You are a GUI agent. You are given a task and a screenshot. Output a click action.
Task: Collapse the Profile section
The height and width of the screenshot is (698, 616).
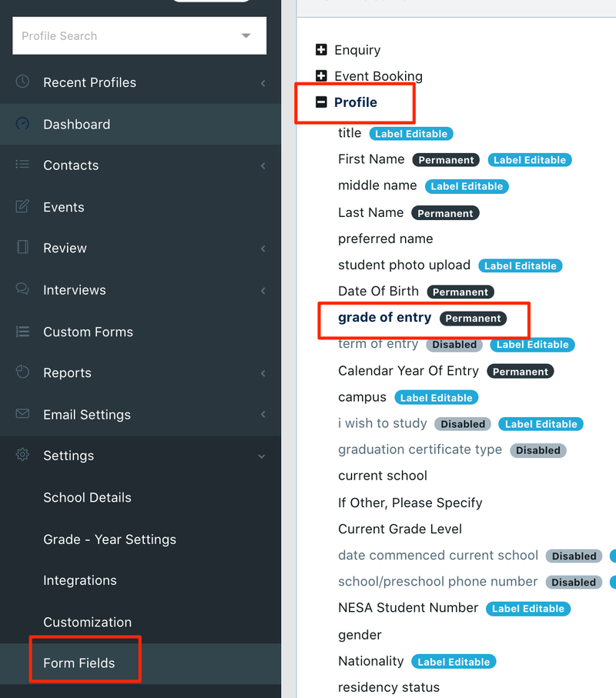coord(322,102)
